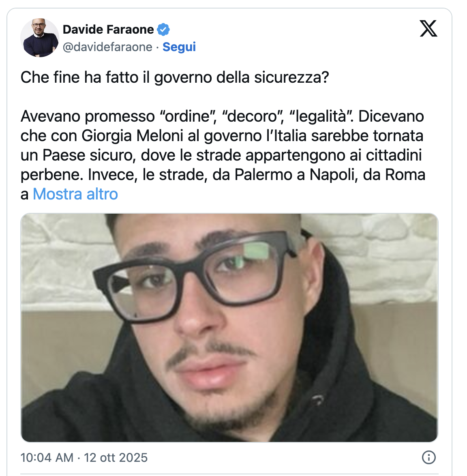Click the word "sicurezza?" in the first line
Viewport: 467px width, 476px height.
tap(291, 77)
